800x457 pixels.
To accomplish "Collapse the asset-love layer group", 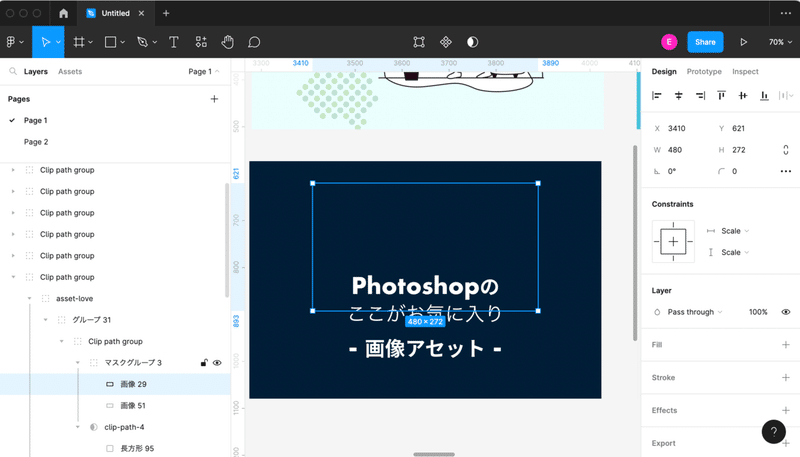I will point(30,298).
